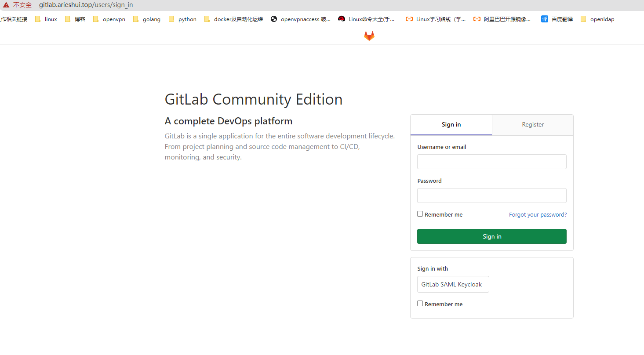Open the golang bookmarks folder
The width and height of the screenshot is (644, 355).
(x=146, y=19)
